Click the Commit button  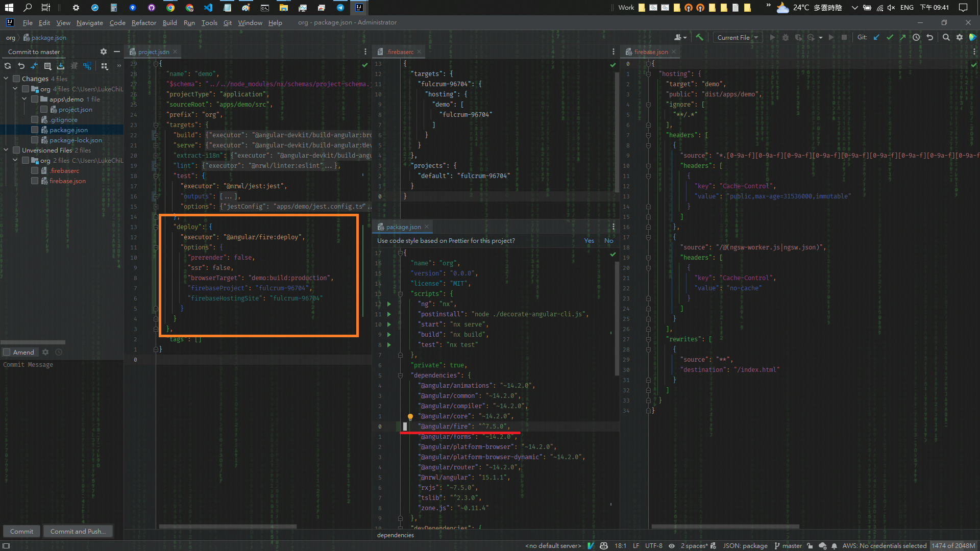(21, 531)
